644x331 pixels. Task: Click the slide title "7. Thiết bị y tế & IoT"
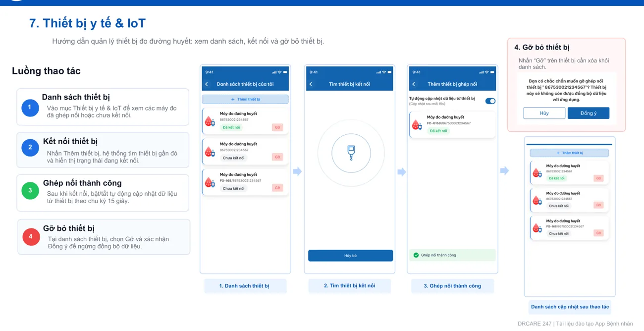point(87,23)
